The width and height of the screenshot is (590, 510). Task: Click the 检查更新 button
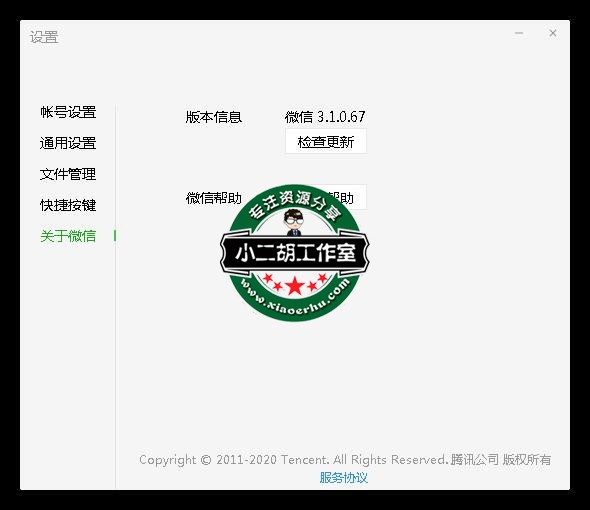325,142
